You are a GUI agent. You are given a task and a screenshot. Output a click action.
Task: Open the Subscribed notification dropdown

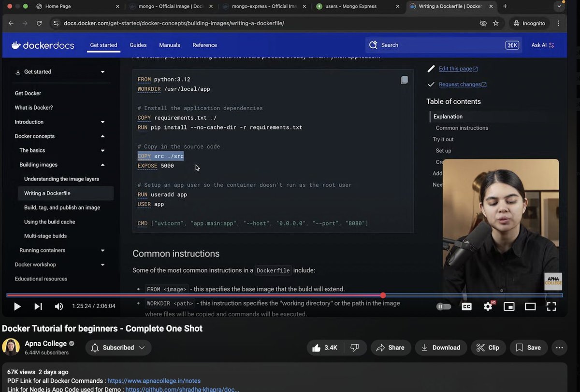[x=118, y=348]
